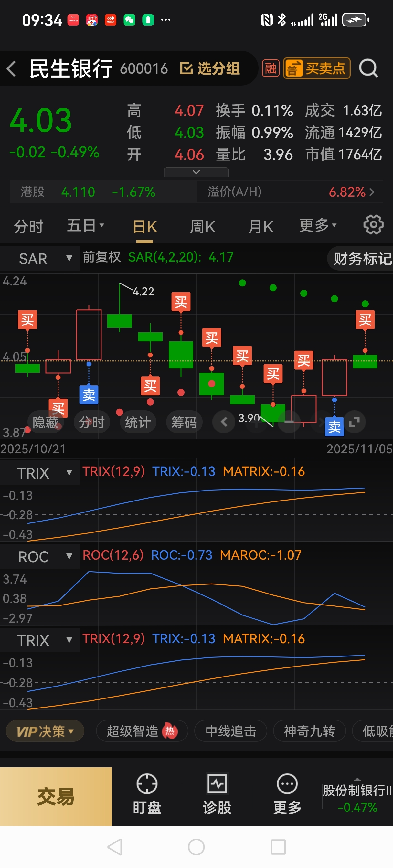Viewport: 393px width, 868px height.
Task: Open the SAR indicator dropdown
Action: (40, 258)
